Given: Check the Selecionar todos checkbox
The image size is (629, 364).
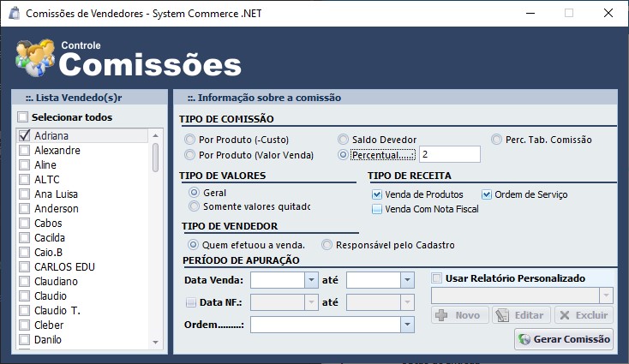Looking at the screenshot, I should 22,117.
